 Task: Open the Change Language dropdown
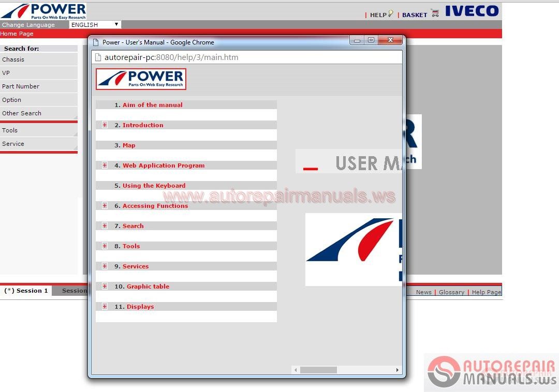(95, 25)
